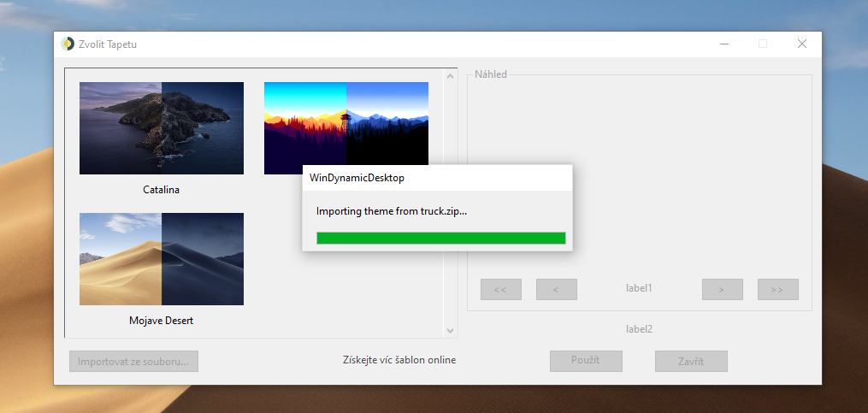Click the Použít button

[586, 361]
